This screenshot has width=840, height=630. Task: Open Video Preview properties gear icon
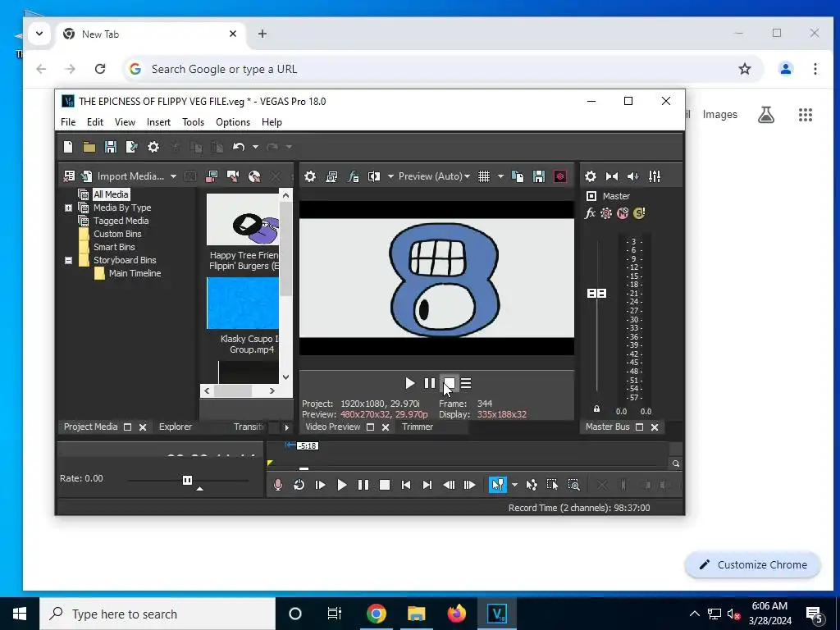pyautogui.click(x=309, y=176)
